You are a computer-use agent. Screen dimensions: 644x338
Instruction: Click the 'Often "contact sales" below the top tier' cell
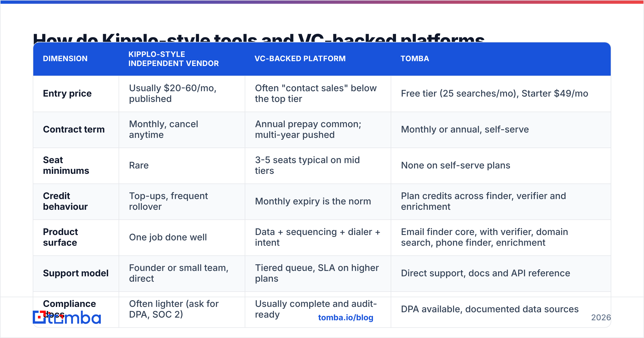tap(318, 94)
